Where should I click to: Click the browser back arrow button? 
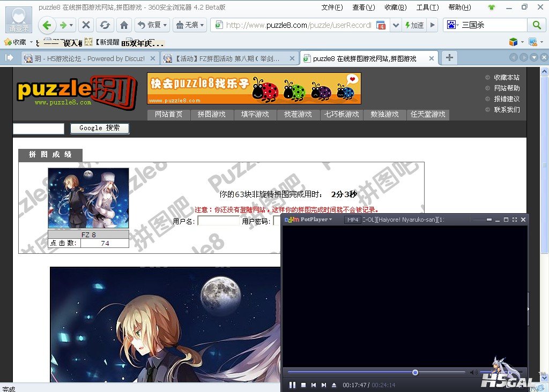coord(47,25)
